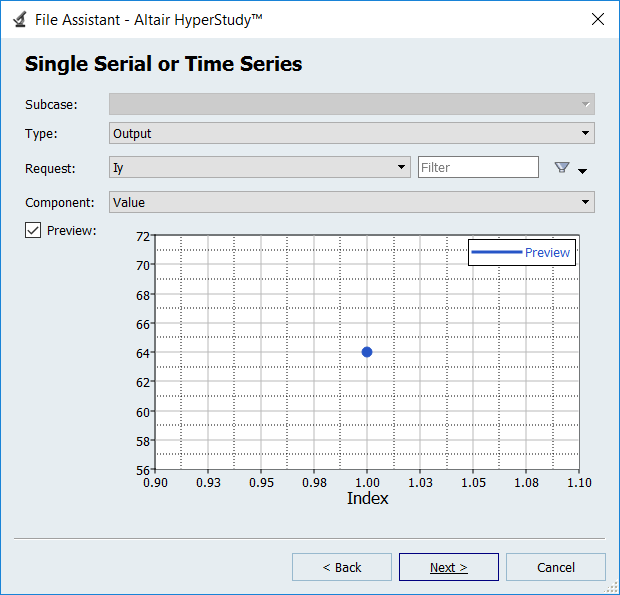Click the Single Serial or Time Series heading
620x595 pixels.
click(163, 64)
